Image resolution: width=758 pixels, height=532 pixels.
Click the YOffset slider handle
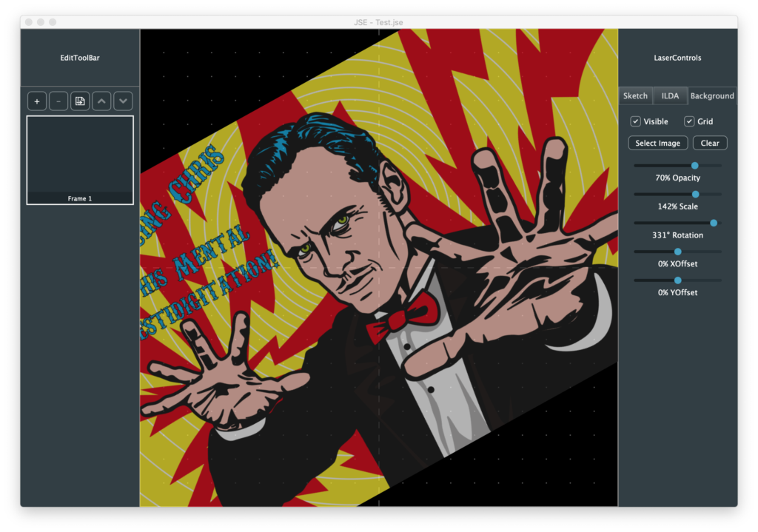677,280
